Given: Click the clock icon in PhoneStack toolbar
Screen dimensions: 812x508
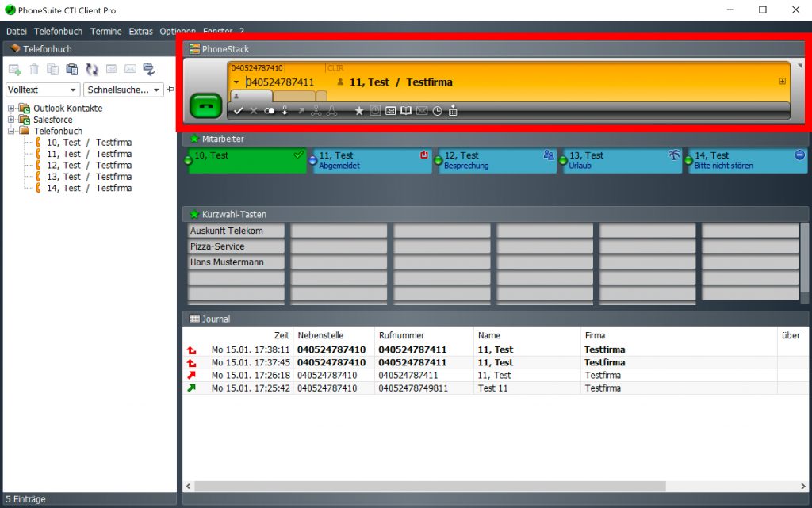Looking at the screenshot, I should tap(437, 111).
